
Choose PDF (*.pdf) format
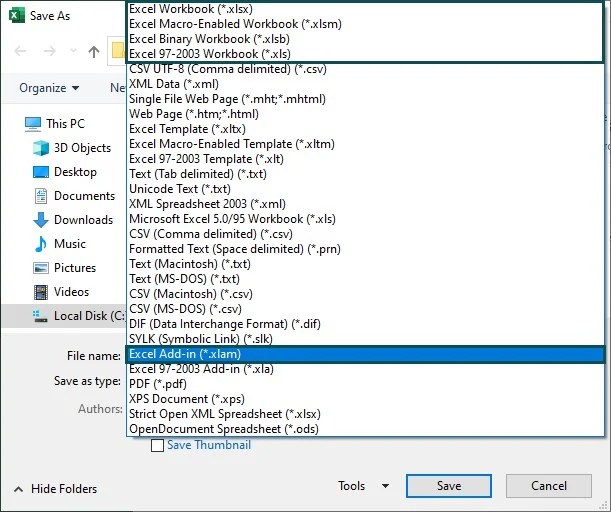pos(366,384)
